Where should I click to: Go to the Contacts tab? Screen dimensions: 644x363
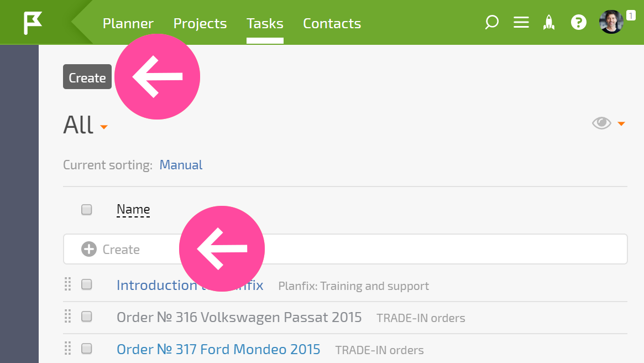click(332, 23)
